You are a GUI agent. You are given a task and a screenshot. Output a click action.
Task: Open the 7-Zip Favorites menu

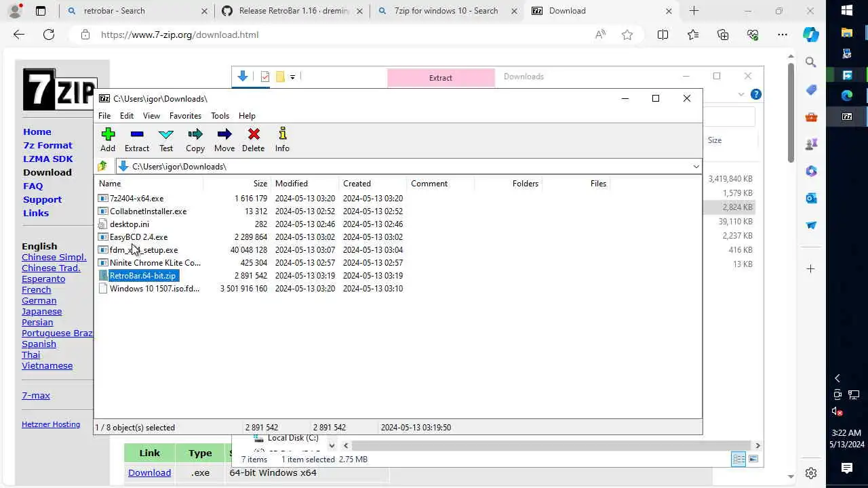pos(185,116)
